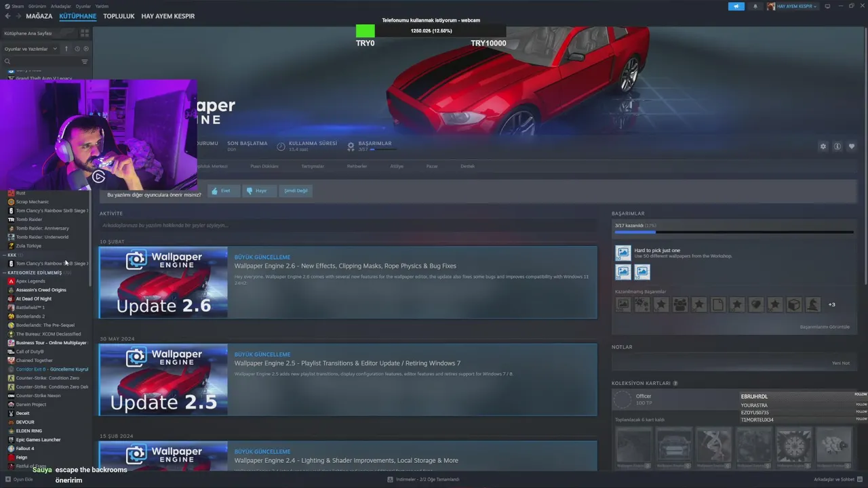Open the advanced filter options icon

pyautogui.click(x=85, y=62)
